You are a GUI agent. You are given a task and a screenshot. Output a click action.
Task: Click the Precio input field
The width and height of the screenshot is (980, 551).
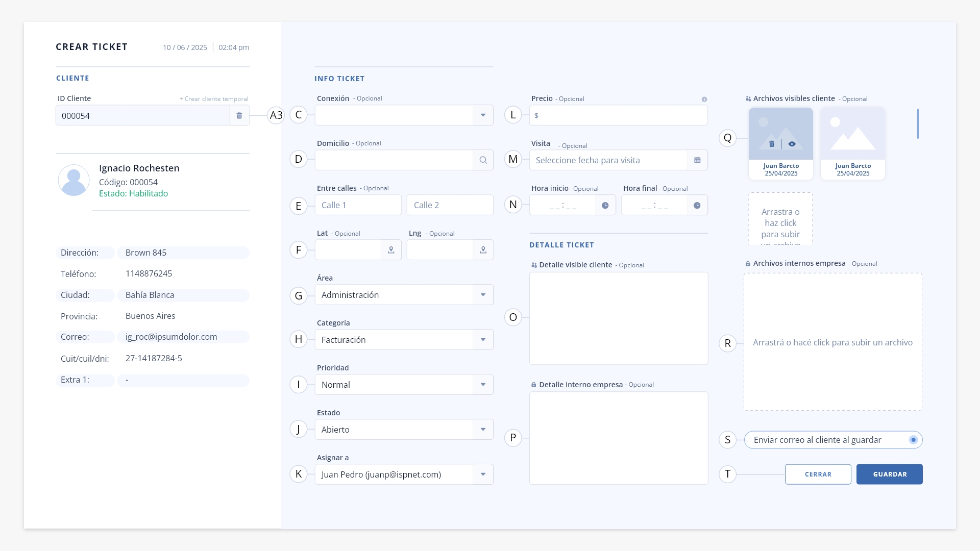point(619,115)
